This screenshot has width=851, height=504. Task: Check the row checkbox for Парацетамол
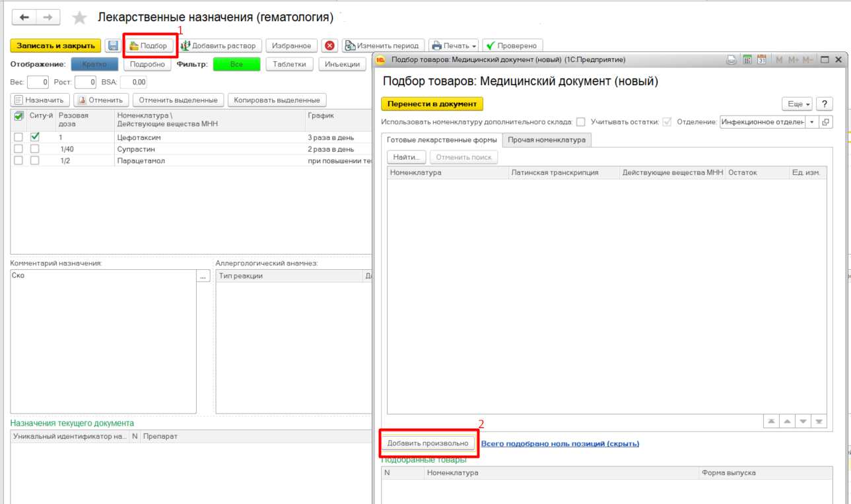pos(18,160)
